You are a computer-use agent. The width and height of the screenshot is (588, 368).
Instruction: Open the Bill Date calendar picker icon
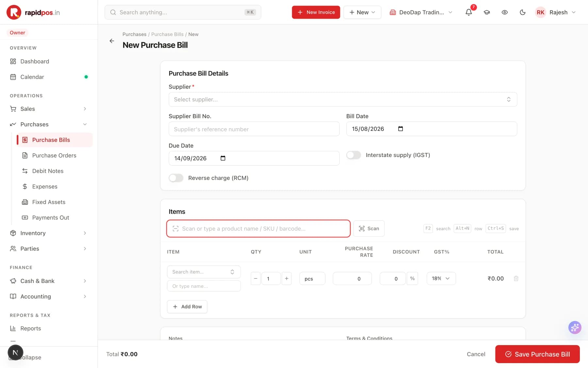pos(400,129)
